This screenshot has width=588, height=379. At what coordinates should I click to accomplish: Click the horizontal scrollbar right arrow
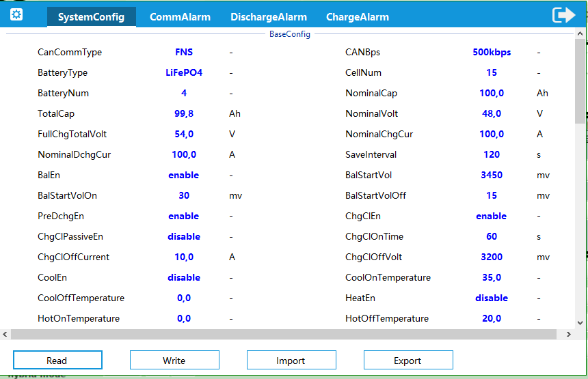tap(568, 335)
